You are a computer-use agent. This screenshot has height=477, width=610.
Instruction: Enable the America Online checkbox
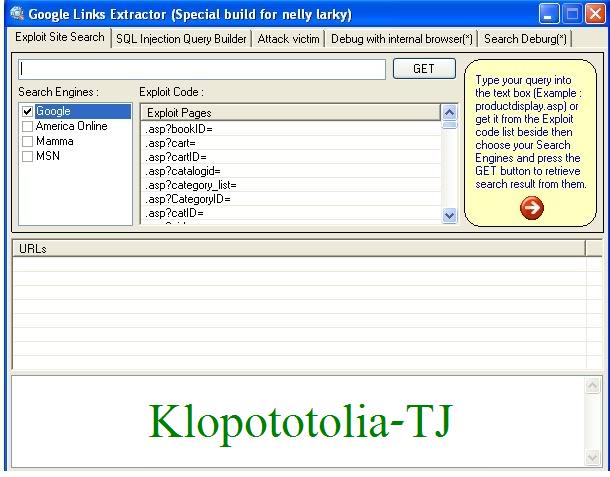27,126
